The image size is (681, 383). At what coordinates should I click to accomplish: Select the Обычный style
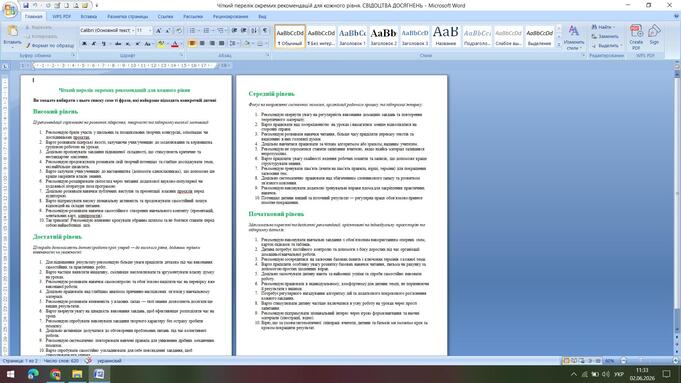290,36
